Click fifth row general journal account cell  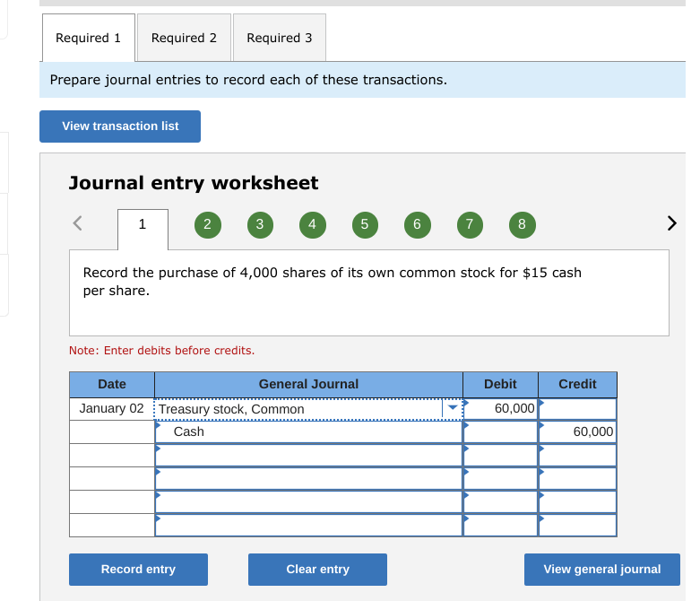point(308,501)
